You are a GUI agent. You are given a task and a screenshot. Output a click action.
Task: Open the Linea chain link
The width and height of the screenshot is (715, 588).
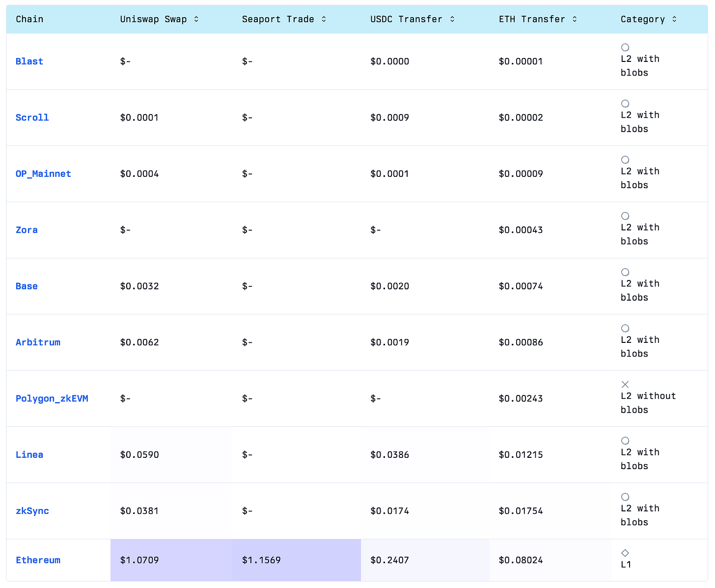(29, 455)
